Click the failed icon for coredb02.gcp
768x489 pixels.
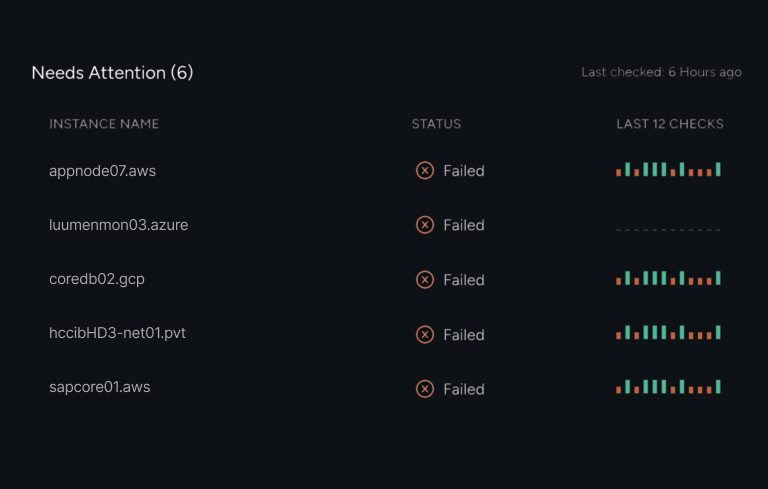pos(425,280)
